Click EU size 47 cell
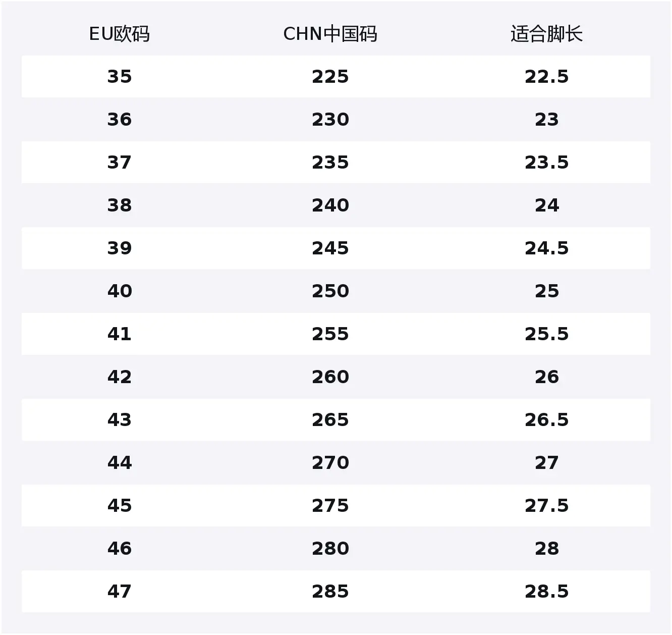This screenshot has width=672, height=635. coord(120,592)
